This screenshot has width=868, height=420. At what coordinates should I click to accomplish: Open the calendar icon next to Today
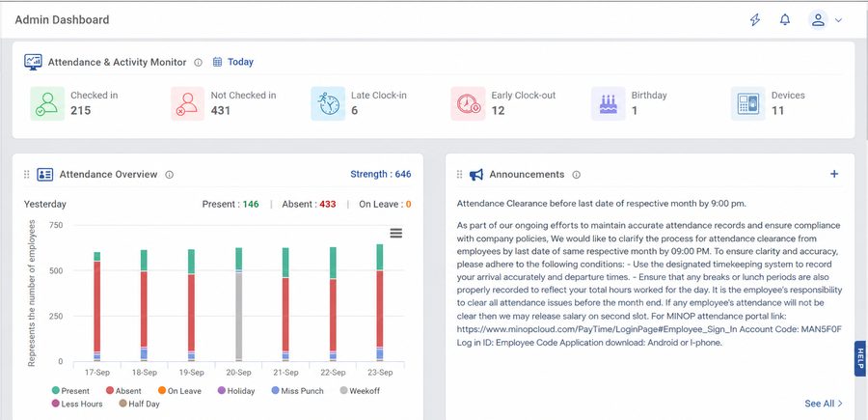tap(218, 62)
